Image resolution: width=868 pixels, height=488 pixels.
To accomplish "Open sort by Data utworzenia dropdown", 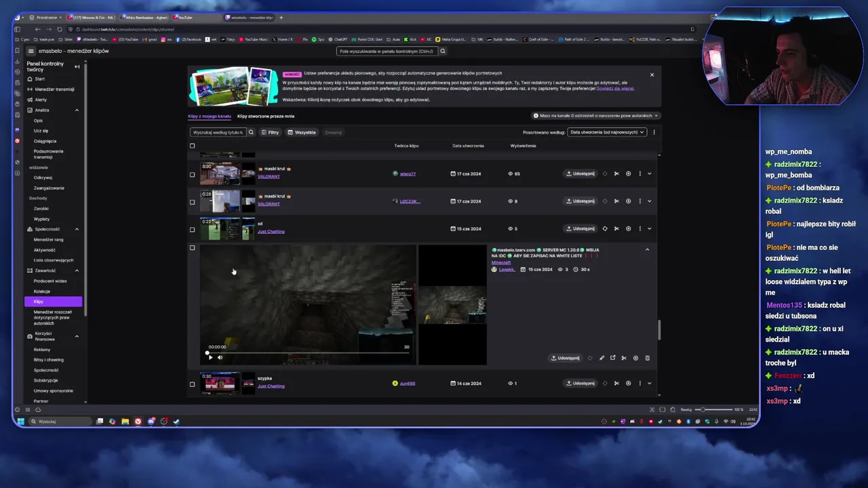I will pyautogui.click(x=607, y=132).
